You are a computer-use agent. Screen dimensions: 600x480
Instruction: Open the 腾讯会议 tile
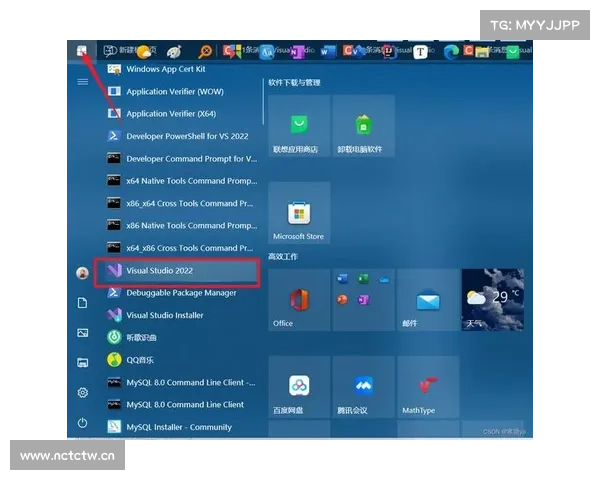[x=364, y=387]
